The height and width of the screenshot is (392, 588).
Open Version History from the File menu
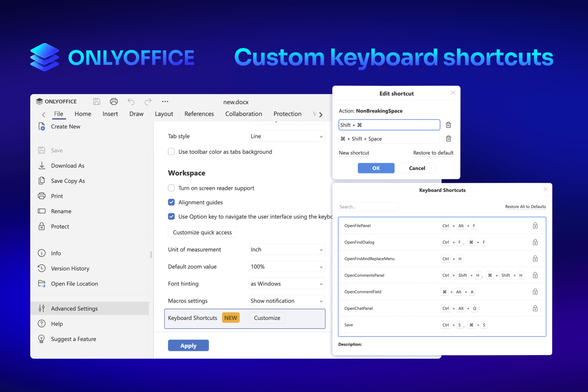(x=70, y=268)
